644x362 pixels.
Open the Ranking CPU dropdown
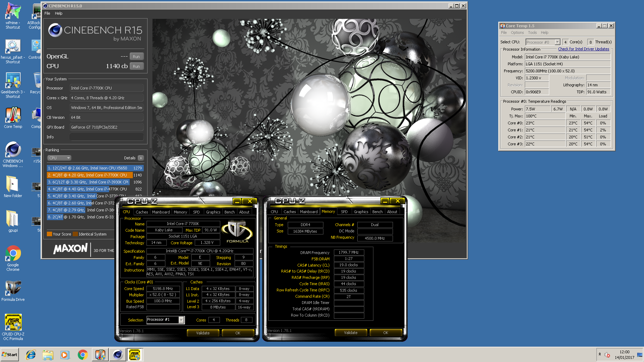pos(59,158)
